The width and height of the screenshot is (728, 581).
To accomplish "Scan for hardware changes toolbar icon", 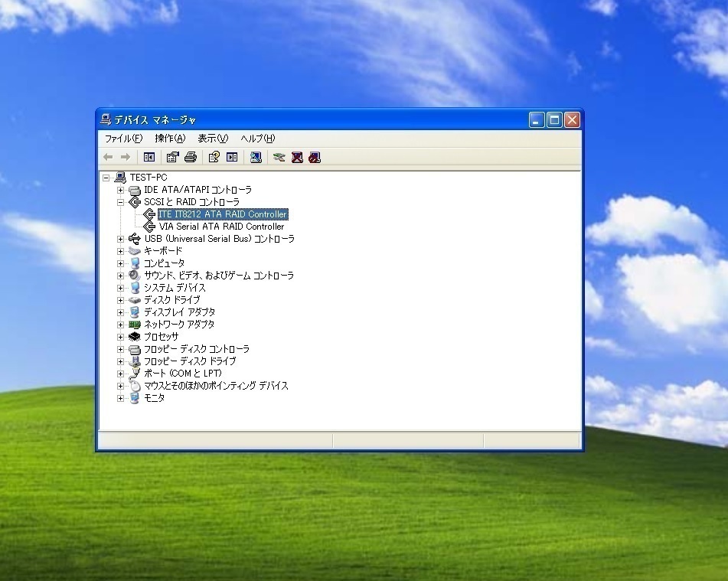I will point(256,158).
